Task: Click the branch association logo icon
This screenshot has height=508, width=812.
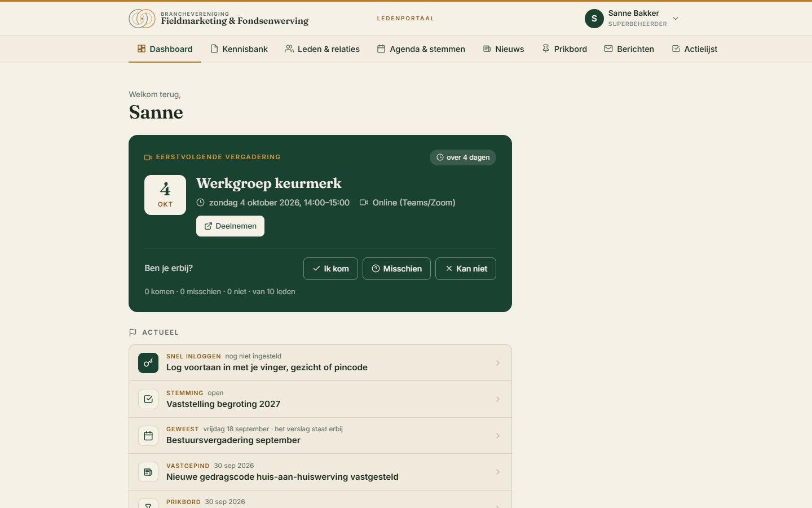Action: pyautogui.click(x=142, y=19)
